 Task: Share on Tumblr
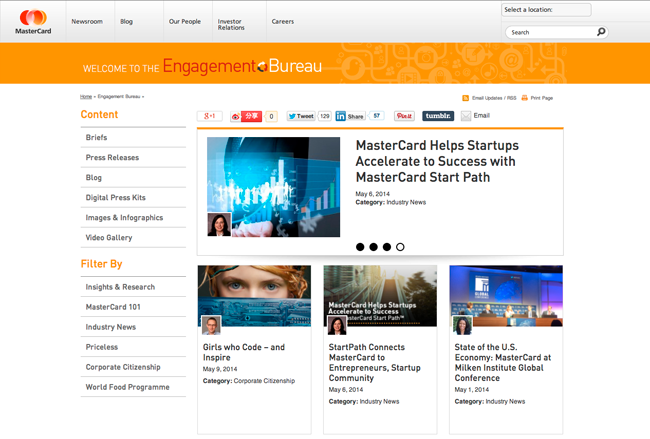(438, 116)
